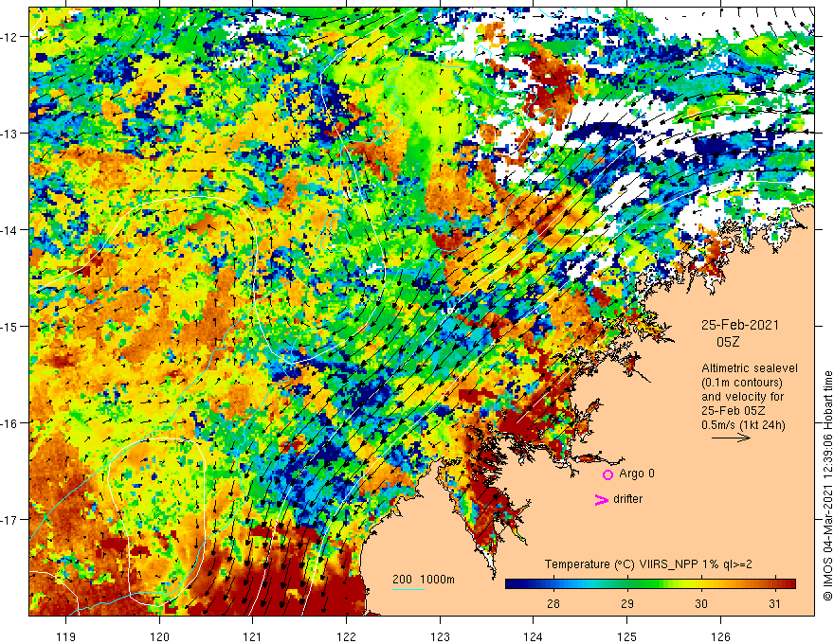Image resolution: width=834 pixels, height=644 pixels.
Task: Click the 'Altimetric sealevel' legend text
Action: (750, 368)
